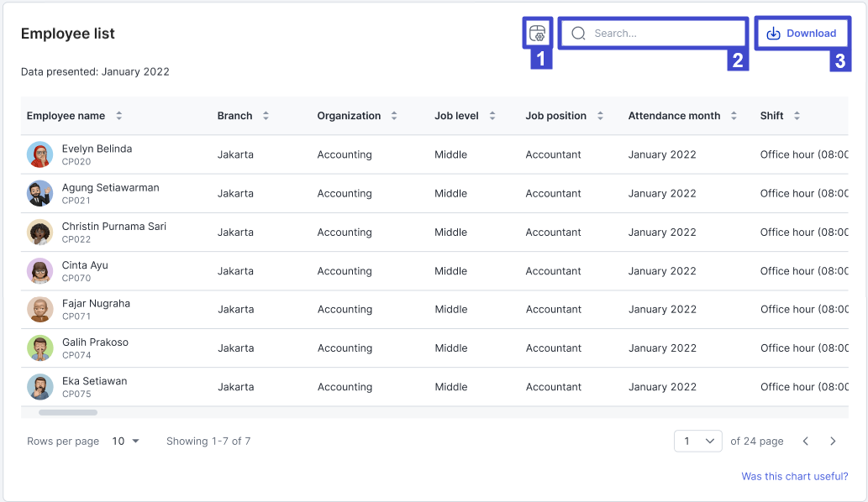The image size is (868, 502).
Task: Open the table column settings icon
Action: click(x=537, y=34)
